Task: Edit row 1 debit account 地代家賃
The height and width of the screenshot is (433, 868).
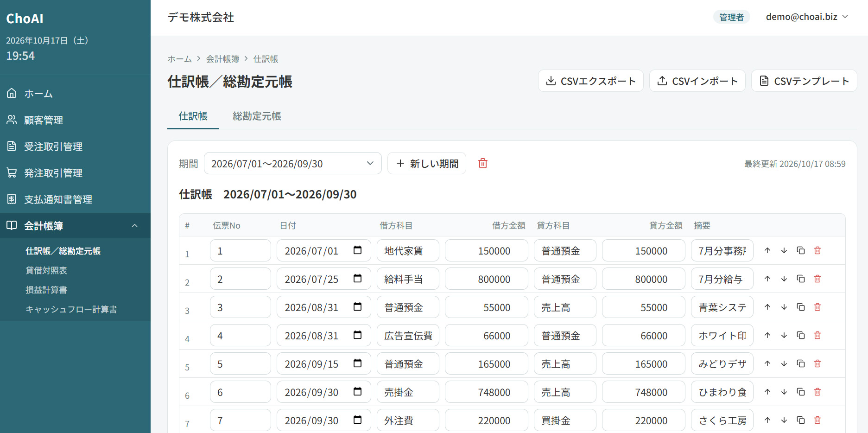Action: [x=408, y=250]
